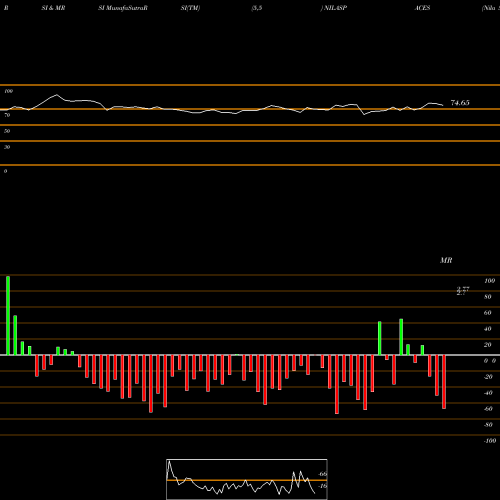This screenshot has height=500, width=500.
Task: Click the 'ACES' header text
Action: point(422,8)
